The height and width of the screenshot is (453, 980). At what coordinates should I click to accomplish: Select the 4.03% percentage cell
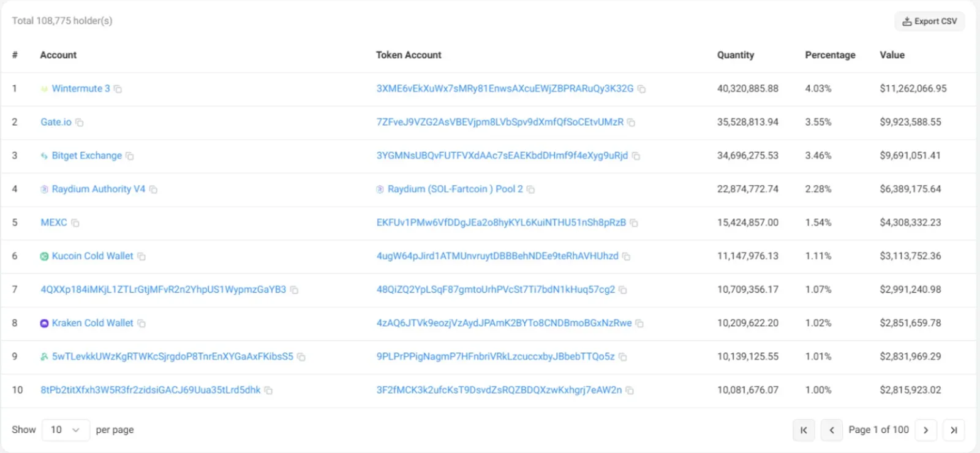click(x=818, y=88)
